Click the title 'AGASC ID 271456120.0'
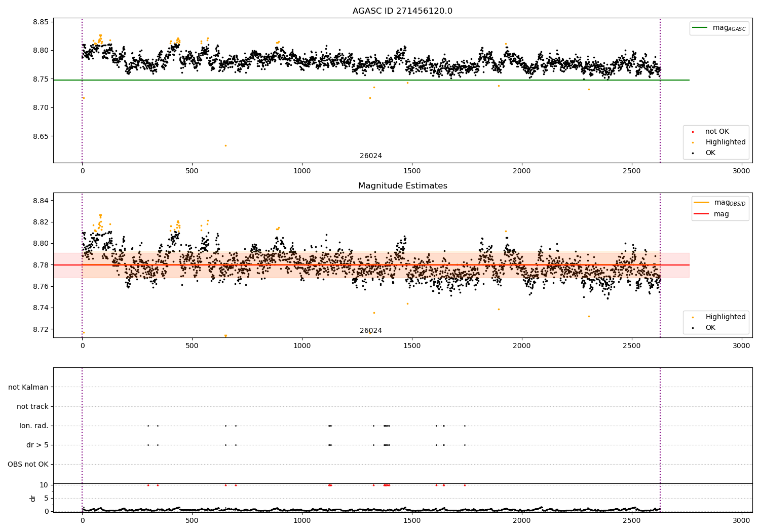760x532 pixels. coord(402,11)
